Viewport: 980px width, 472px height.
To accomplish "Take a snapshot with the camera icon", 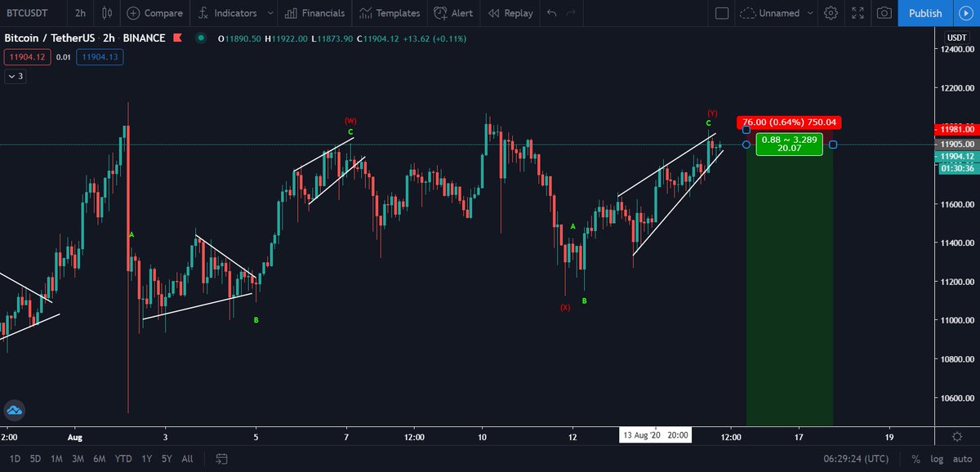I will point(884,13).
